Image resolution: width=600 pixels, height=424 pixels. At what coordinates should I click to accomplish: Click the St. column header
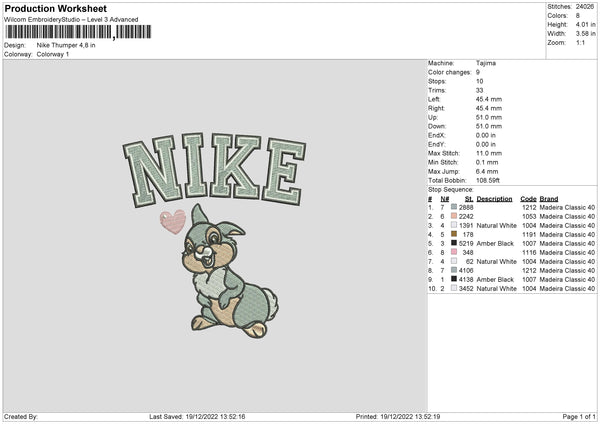pos(469,199)
